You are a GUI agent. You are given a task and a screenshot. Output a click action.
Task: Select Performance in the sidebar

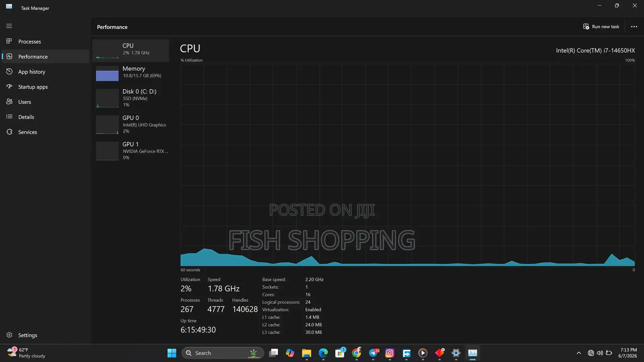(x=45, y=57)
